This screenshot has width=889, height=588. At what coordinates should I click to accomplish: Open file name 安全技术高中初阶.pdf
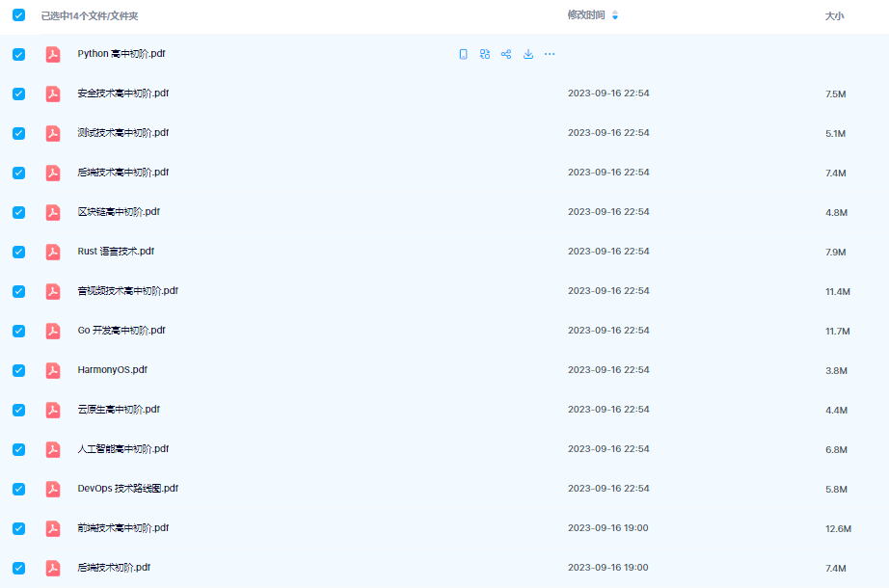pos(123,93)
